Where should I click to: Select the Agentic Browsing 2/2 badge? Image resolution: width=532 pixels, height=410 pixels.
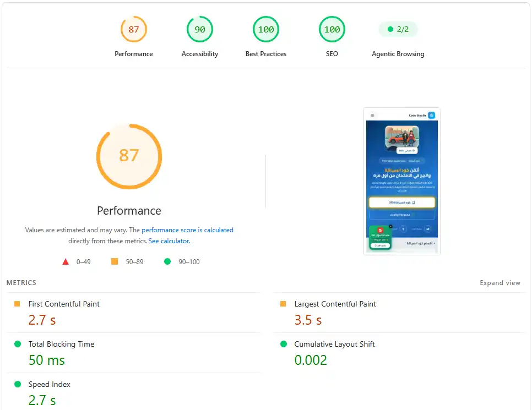tap(398, 29)
